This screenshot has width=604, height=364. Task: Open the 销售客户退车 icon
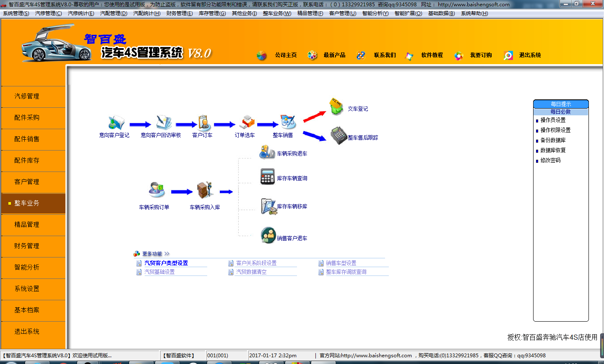(268, 235)
